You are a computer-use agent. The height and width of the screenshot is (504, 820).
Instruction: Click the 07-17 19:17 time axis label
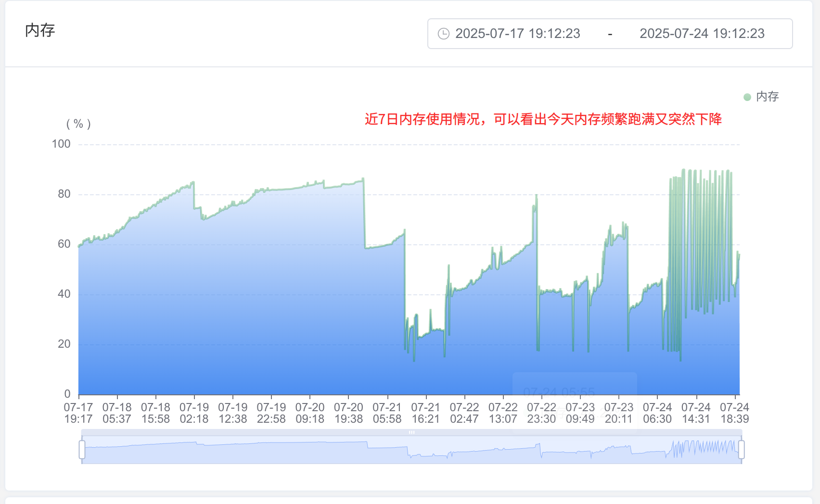78,413
